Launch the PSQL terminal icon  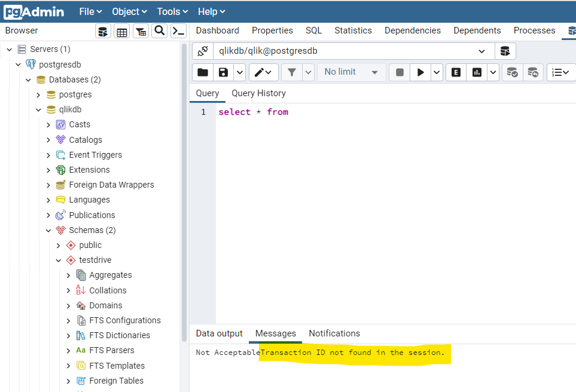(x=178, y=31)
